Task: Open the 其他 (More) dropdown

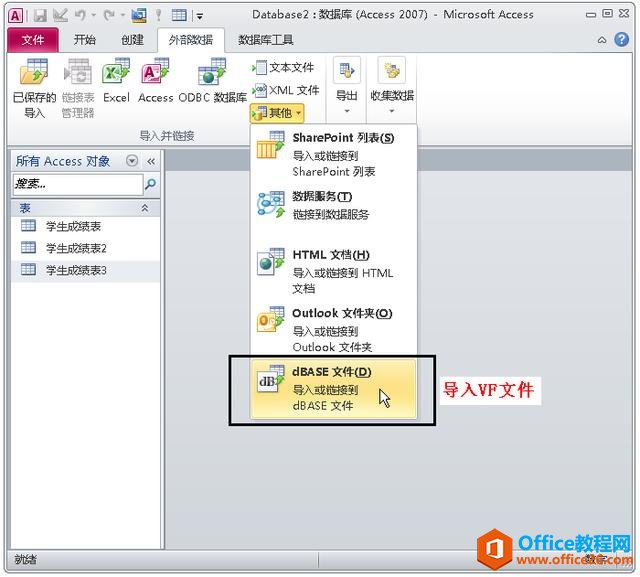Action: click(x=277, y=113)
